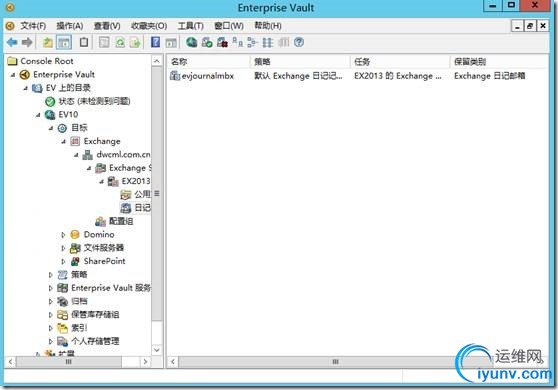558x390 pixels.
Task: Select the 目标 tree node
Action: pyautogui.click(x=79, y=128)
